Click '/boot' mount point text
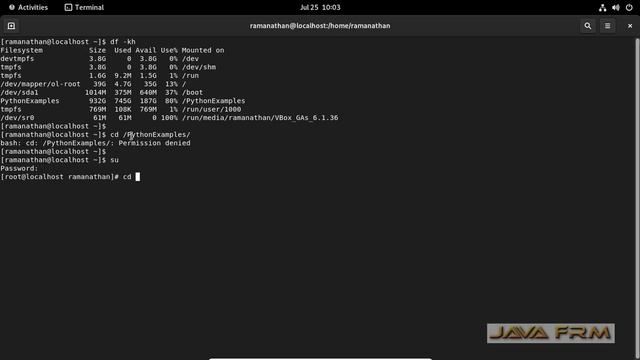Viewport: 640px width, 360px height. coord(192,92)
